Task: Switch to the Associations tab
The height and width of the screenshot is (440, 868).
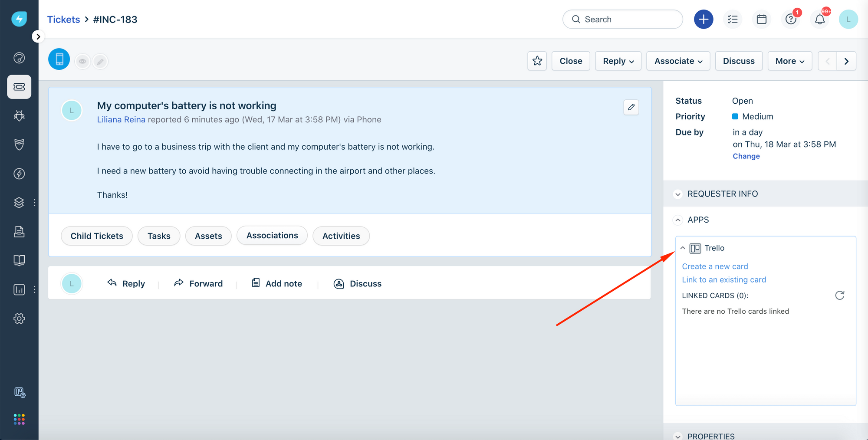Action: (272, 235)
